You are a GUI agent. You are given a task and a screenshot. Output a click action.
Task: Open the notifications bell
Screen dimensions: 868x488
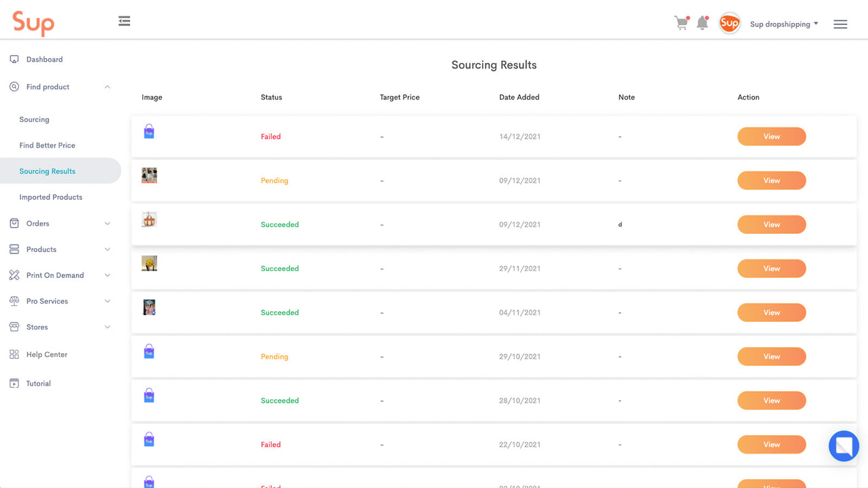point(703,23)
